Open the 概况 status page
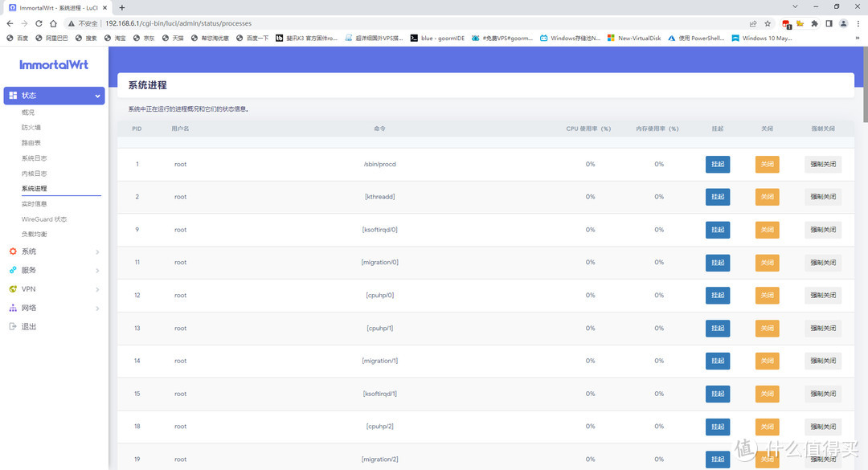The width and height of the screenshot is (868, 470). click(27, 112)
